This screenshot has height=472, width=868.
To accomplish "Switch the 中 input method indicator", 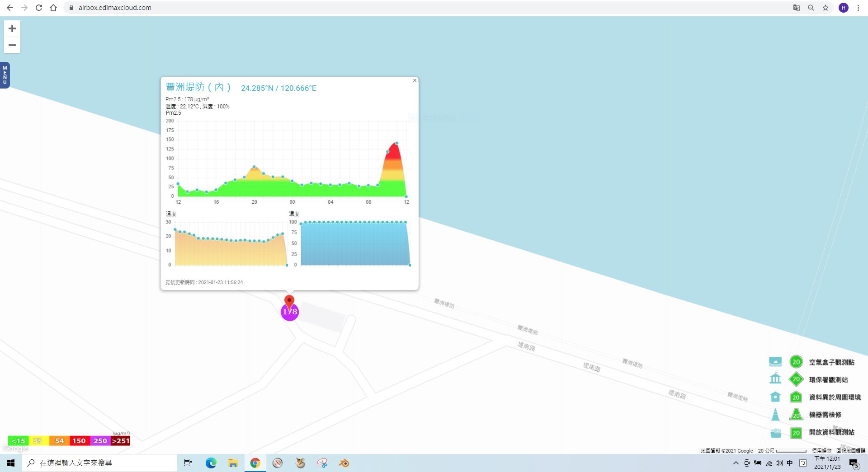I will [x=790, y=463].
